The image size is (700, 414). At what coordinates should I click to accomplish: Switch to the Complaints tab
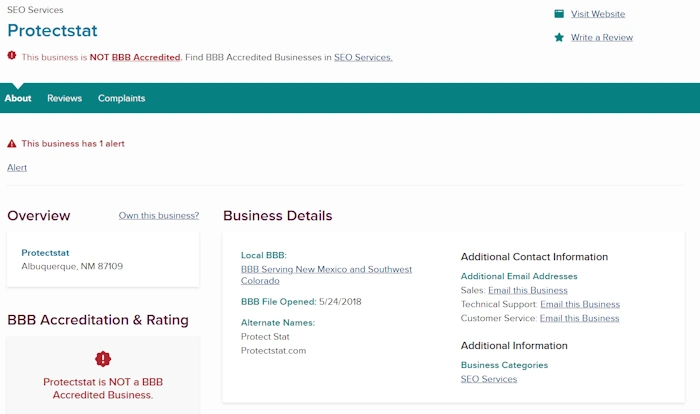point(121,98)
